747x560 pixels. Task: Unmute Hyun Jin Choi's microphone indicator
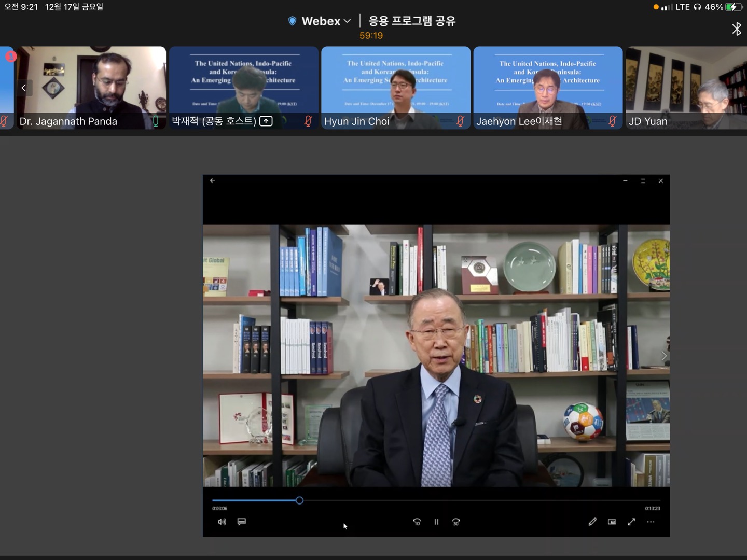point(460,121)
